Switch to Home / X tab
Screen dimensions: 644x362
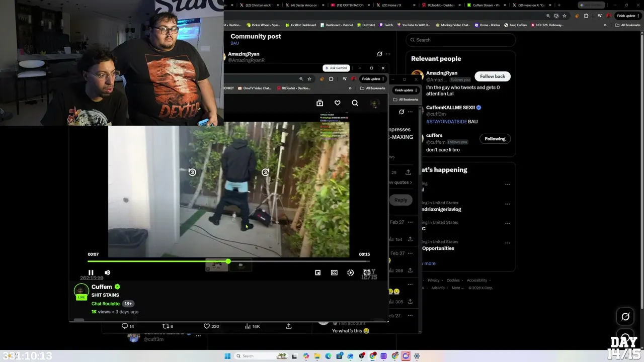(395, 5)
